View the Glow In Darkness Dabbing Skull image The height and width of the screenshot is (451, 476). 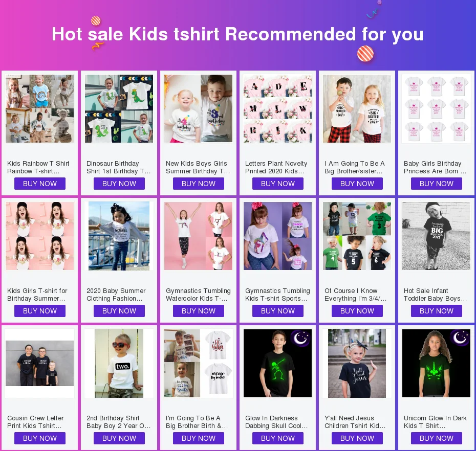tap(277, 364)
